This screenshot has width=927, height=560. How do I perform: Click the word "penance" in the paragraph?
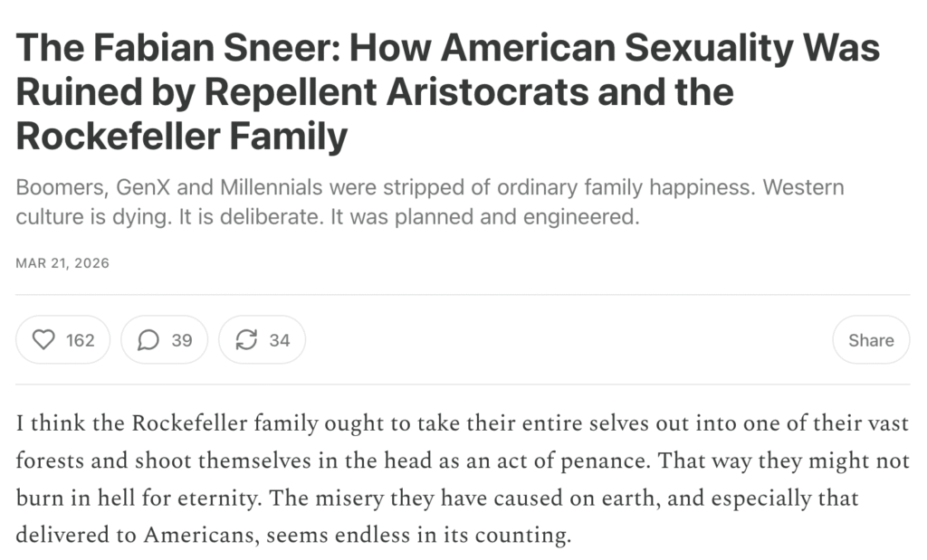(592, 460)
